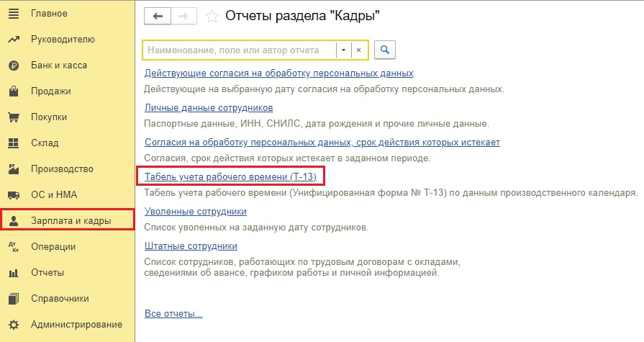Clear the search field with X
The width and height of the screenshot is (644, 342).
(358, 50)
